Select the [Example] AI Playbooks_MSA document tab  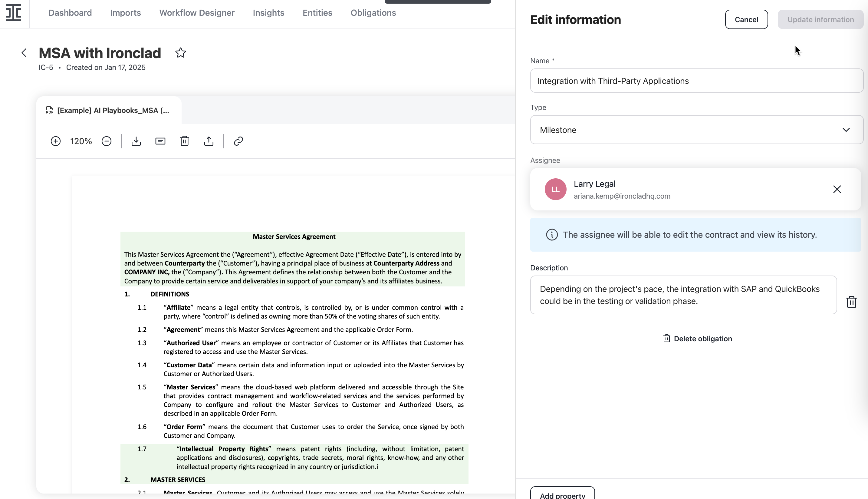109,110
